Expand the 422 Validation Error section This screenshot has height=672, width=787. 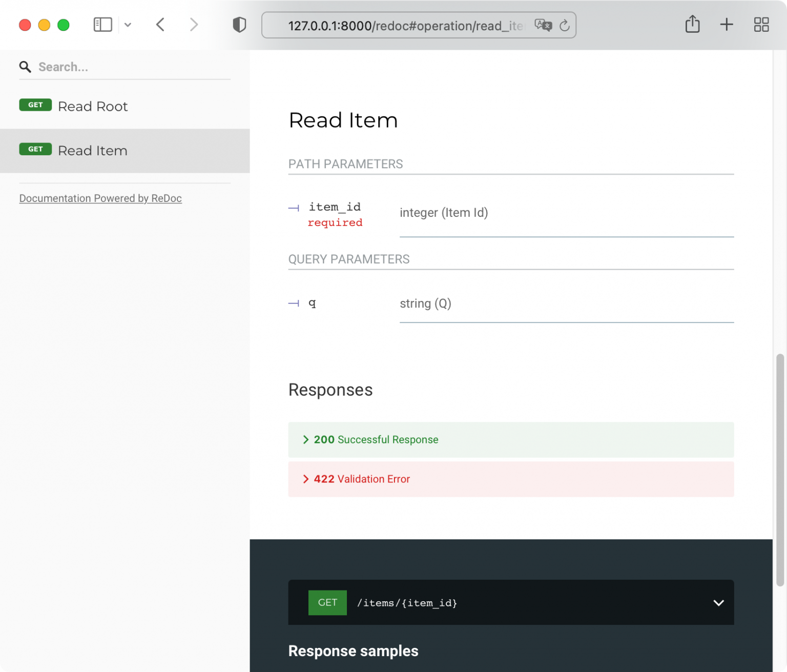tap(361, 479)
